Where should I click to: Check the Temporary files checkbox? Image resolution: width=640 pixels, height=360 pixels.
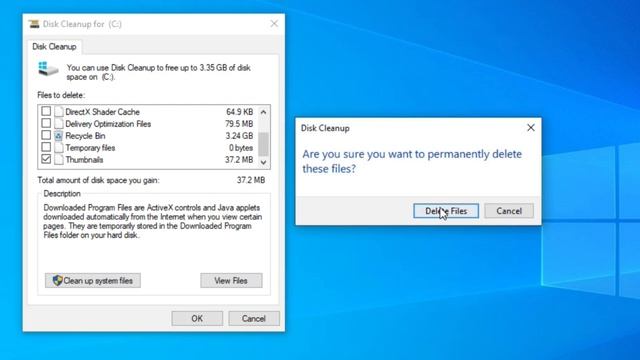(46, 147)
